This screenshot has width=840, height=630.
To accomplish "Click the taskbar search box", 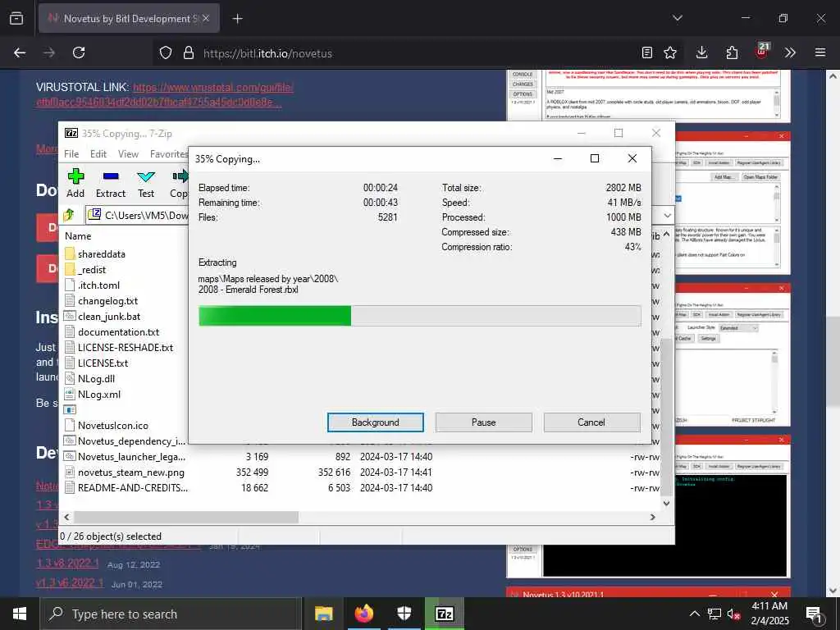I will tap(171, 614).
